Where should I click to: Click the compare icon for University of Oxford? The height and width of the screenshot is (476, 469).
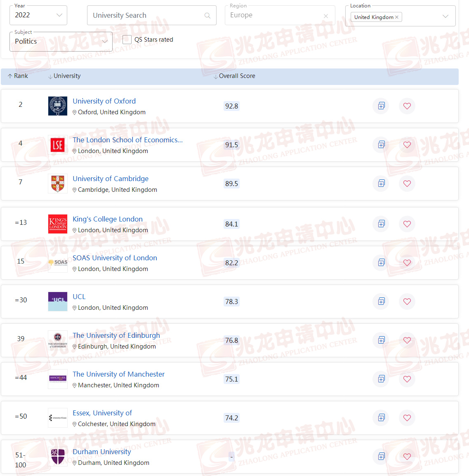pos(380,106)
